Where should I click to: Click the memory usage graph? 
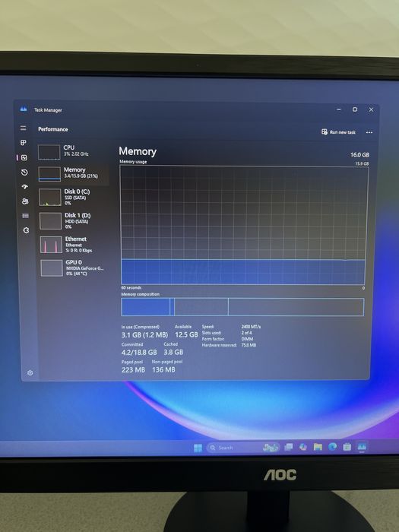coord(243,225)
